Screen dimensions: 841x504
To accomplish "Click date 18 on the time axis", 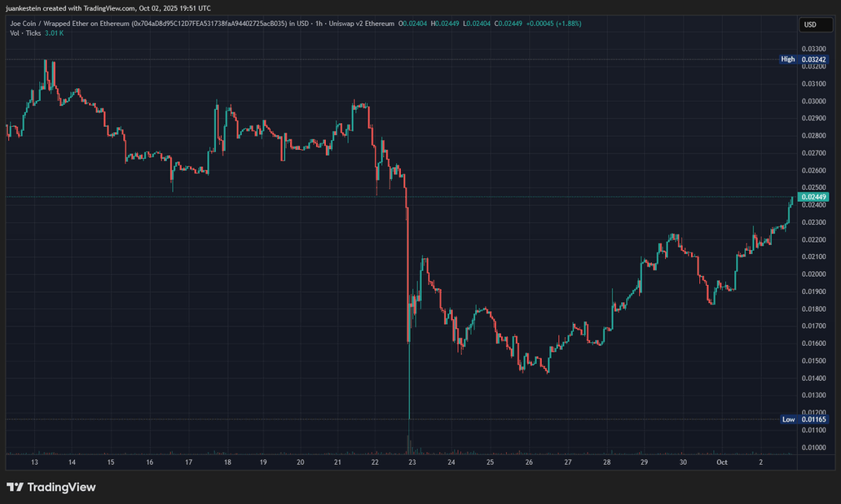I will click(227, 462).
